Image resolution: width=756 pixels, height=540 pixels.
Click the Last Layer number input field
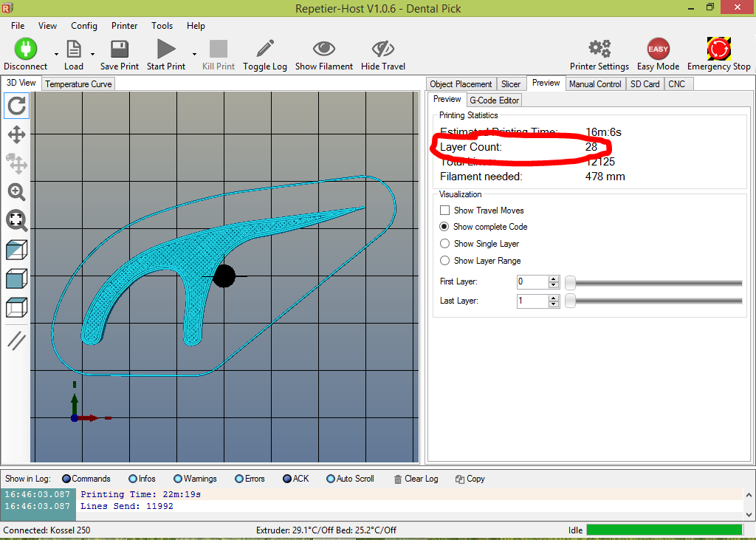click(x=533, y=301)
